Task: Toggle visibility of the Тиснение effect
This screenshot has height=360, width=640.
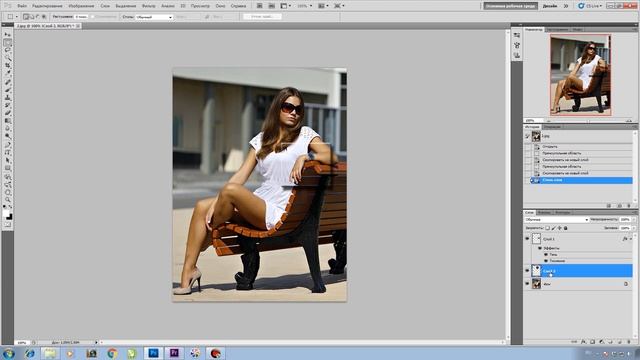Action: point(546,260)
